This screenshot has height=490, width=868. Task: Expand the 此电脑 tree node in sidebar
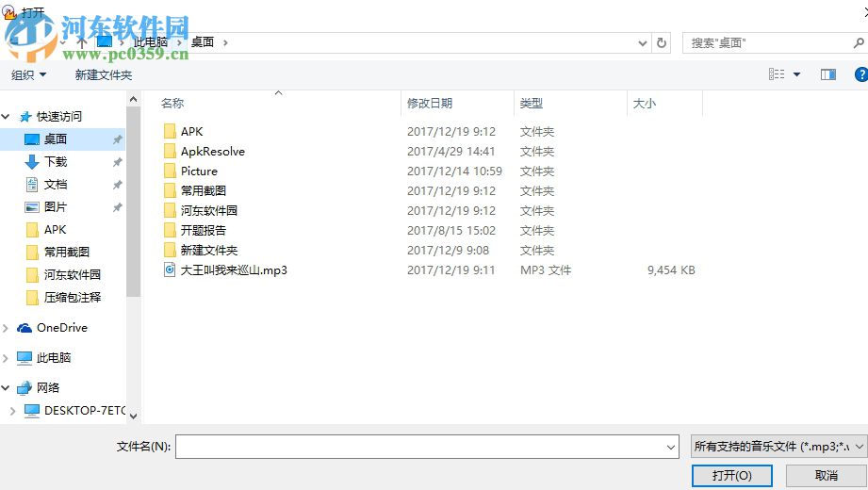point(6,358)
